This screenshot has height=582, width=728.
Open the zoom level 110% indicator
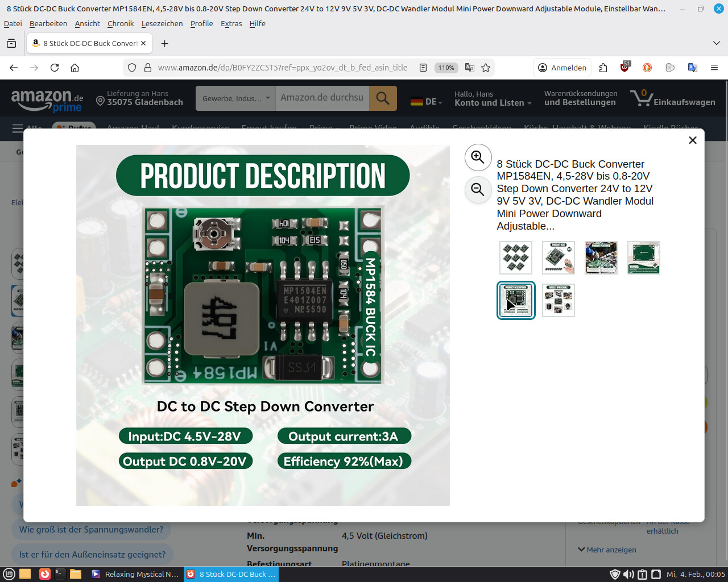pyautogui.click(x=446, y=68)
